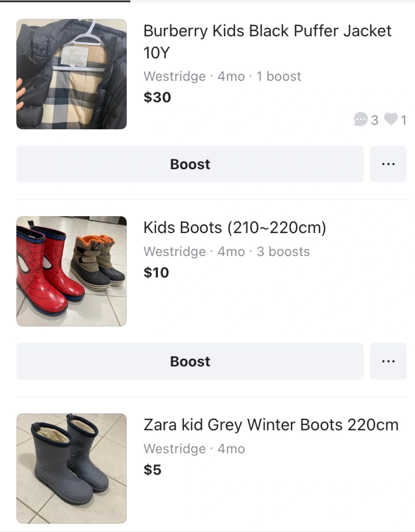Open the Zara kid Grey Winter Boots title

pyautogui.click(x=271, y=425)
